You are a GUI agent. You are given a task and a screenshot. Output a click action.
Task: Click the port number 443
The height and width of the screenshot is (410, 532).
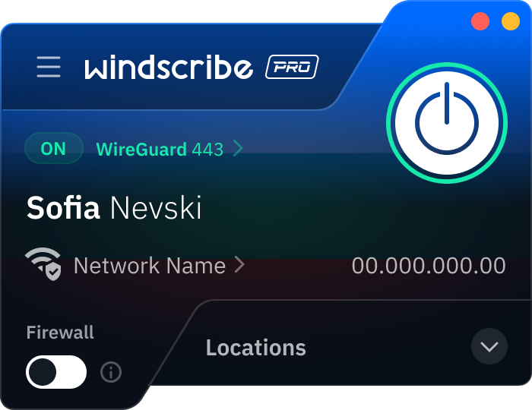[x=207, y=149]
